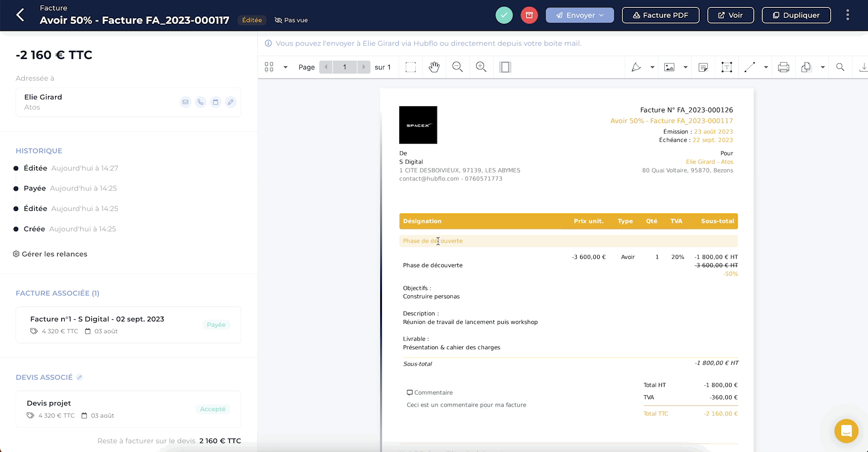Click the Éditée status badge

pyautogui.click(x=252, y=20)
